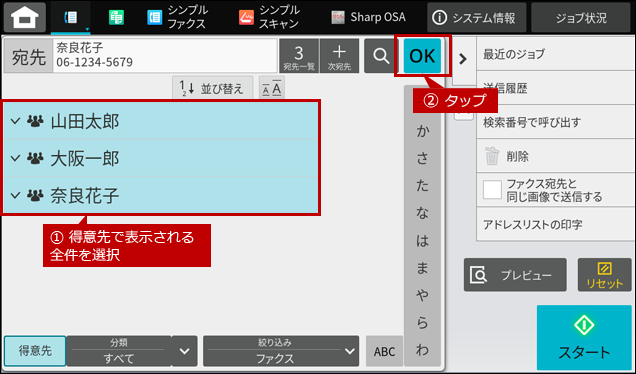
Task: Go to the home screen icon
Action: point(25,17)
